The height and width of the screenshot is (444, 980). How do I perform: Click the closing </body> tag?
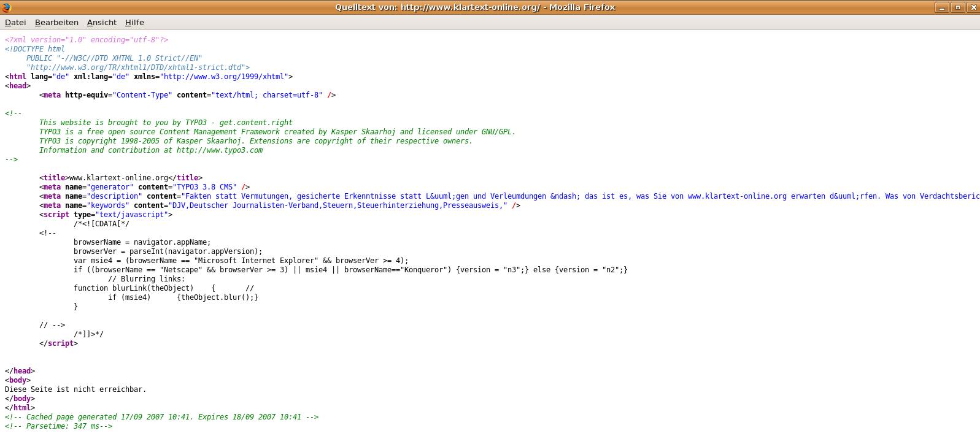pos(20,399)
